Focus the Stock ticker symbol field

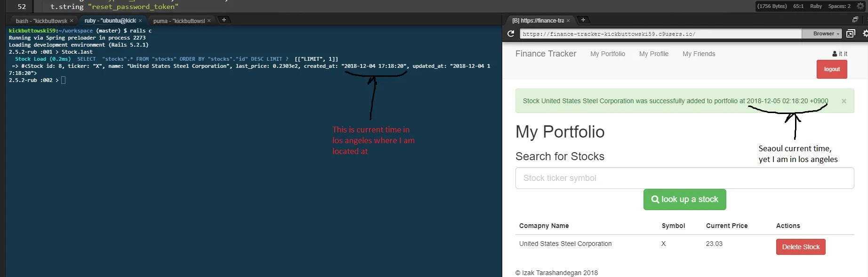click(684, 178)
